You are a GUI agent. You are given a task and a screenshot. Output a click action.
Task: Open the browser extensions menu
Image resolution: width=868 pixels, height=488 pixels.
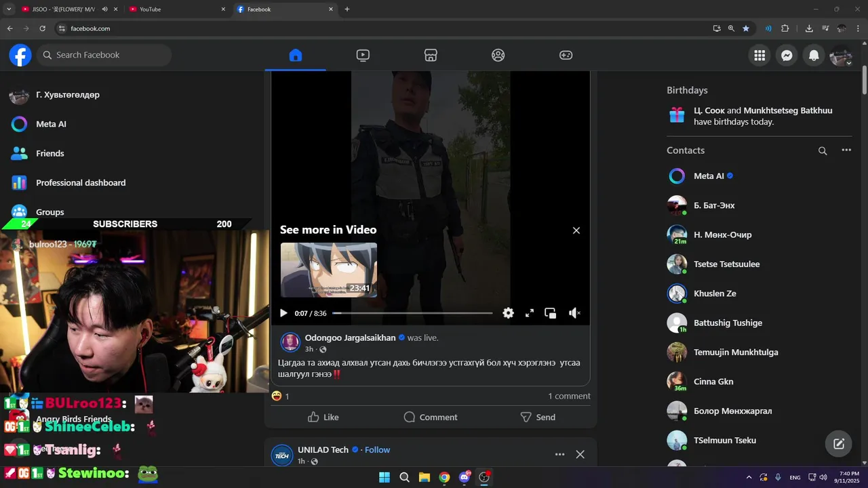point(785,28)
